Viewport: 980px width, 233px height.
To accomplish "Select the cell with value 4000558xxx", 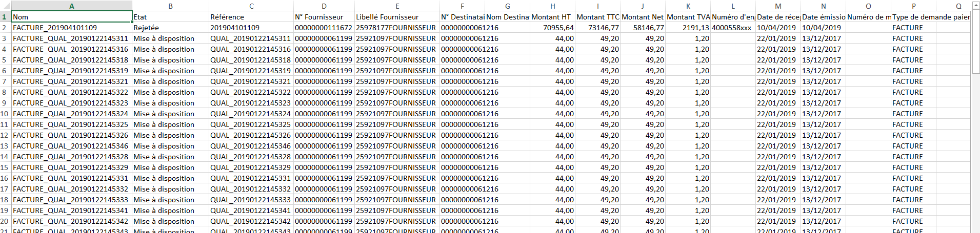I will point(732,28).
